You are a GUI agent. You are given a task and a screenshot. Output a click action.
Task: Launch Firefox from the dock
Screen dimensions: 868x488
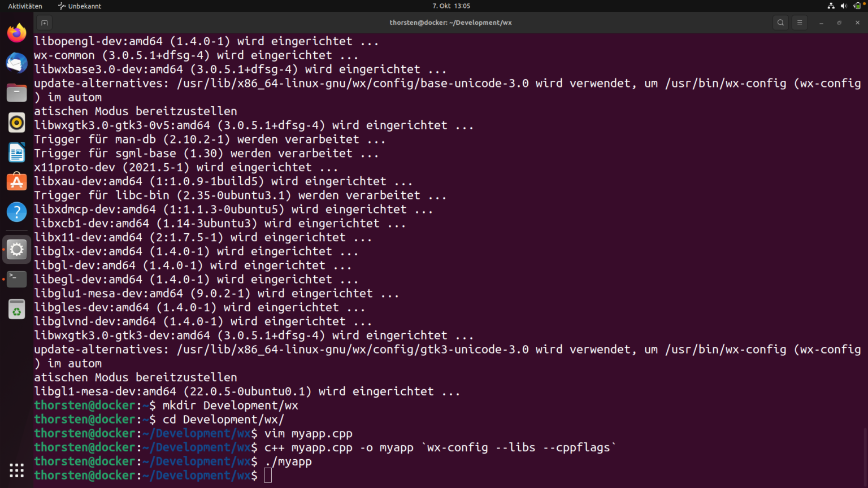click(x=16, y=33)
